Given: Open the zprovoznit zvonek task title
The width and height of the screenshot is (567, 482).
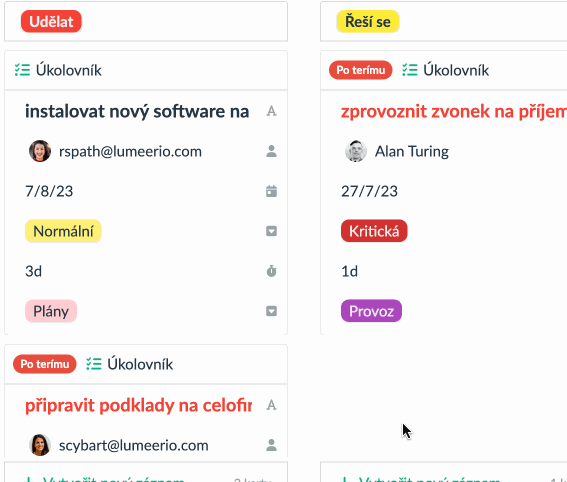Looking at the screenshot, I should click(x=454, y=111).
